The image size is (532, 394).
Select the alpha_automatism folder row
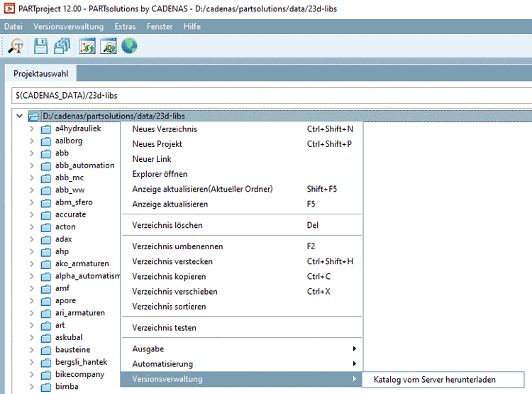point(87,276)
